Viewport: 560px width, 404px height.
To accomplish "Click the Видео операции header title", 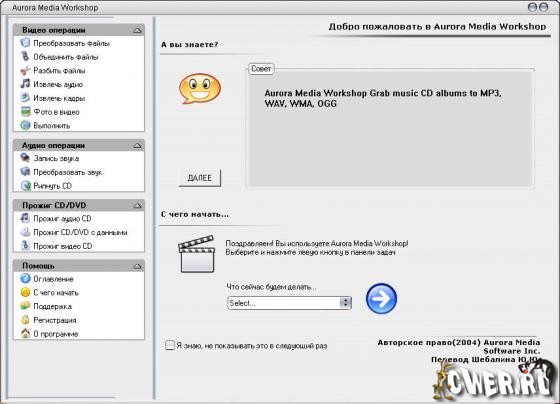I will (x=54, y=30).
